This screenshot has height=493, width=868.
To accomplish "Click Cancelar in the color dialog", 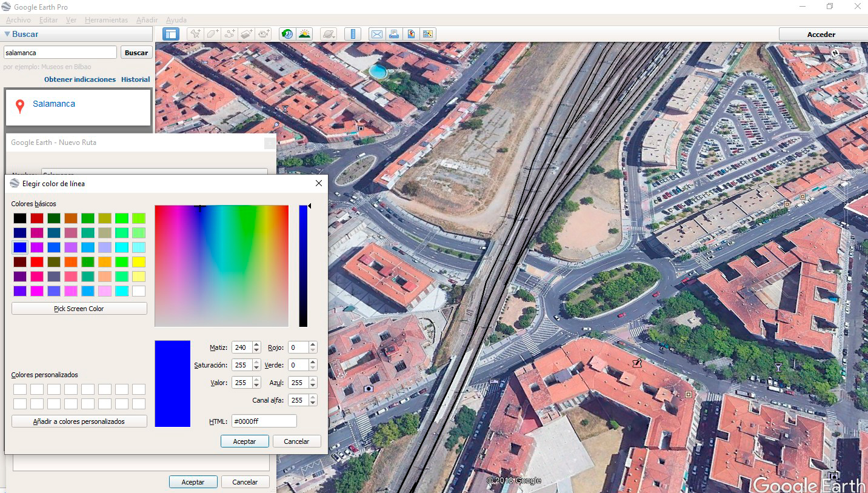I will [x=297, y=441].
